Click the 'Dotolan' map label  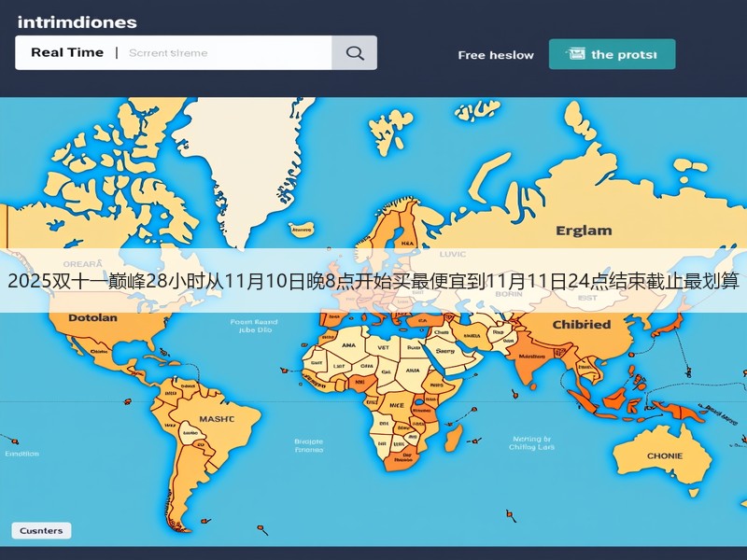coord(92,317)
